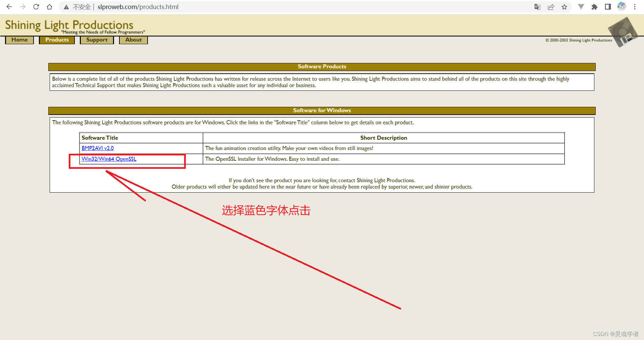Click the 'Below is a complete list' paragraph

tap(311, 82)
